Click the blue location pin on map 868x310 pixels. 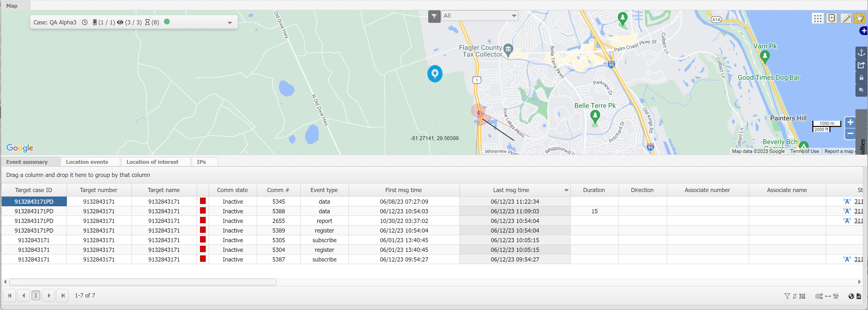[435, 73]
